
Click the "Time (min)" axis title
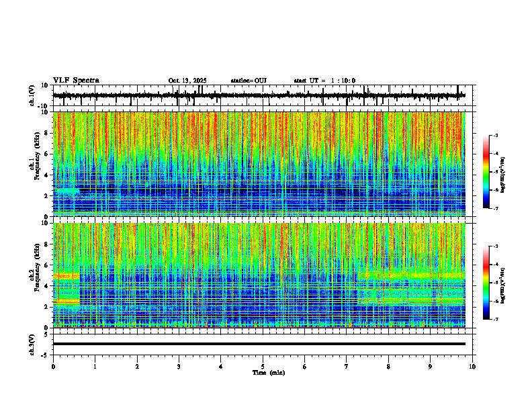269,373
